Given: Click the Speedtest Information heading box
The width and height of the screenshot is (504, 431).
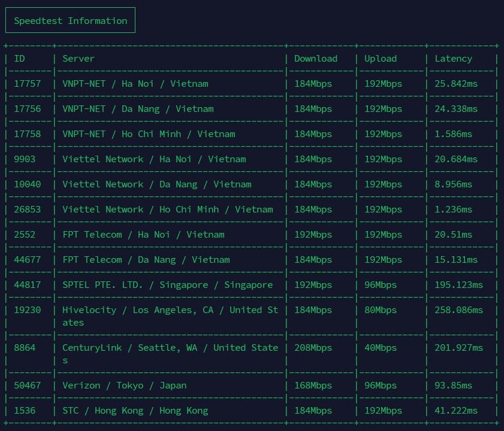Looking at the screenshot, I should [x=70, y=20].
